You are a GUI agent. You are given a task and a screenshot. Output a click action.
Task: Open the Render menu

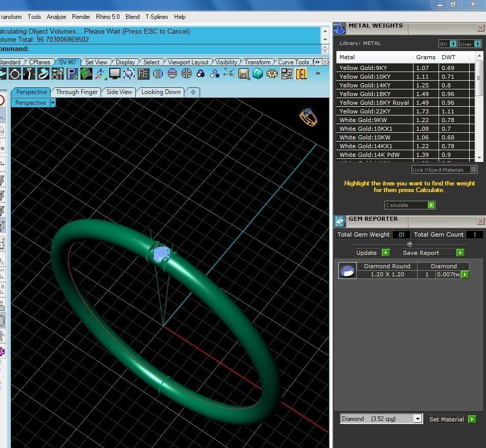pos(81,17)
